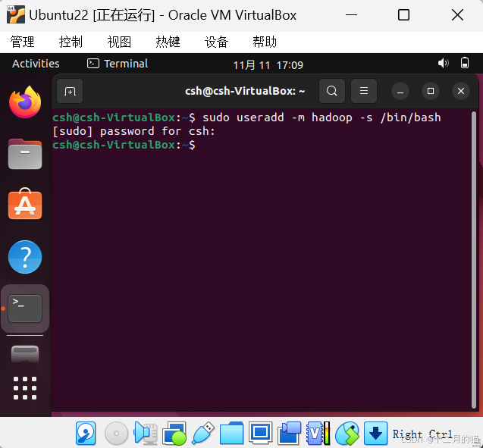This screenshot has height=448, width=483.
Task: Click the '[sudo] password for csh:' line
Action: pyautogui.click(x=134, y=131)
